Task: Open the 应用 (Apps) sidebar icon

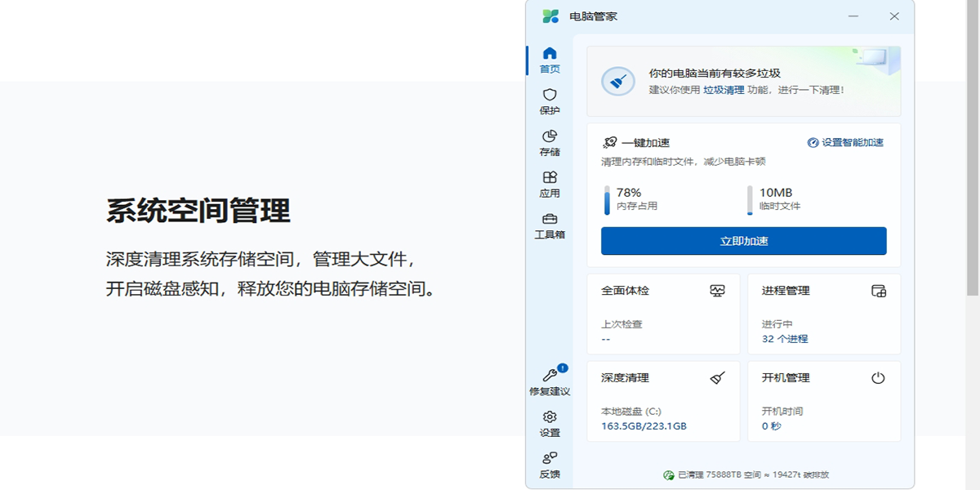Action: (550, 178)
